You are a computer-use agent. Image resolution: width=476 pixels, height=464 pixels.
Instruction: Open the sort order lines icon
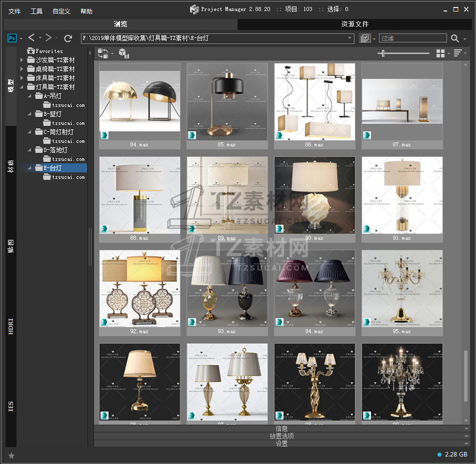pos(457,54)
